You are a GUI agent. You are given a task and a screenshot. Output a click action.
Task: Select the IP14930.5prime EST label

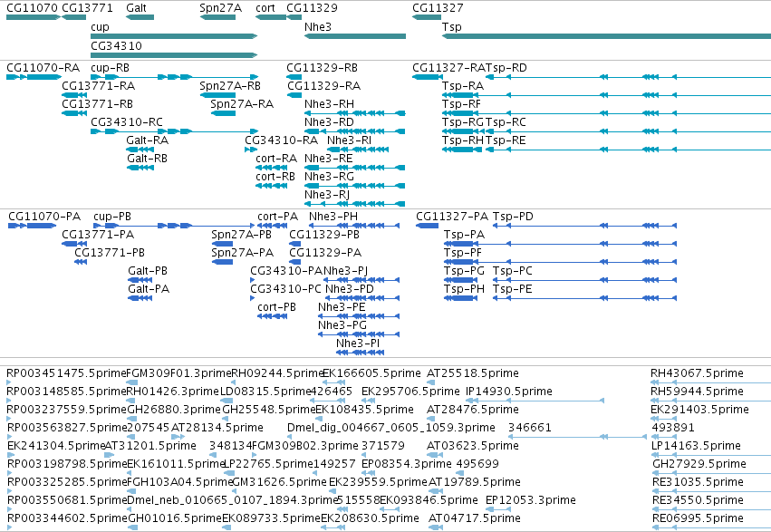(509, 392)
